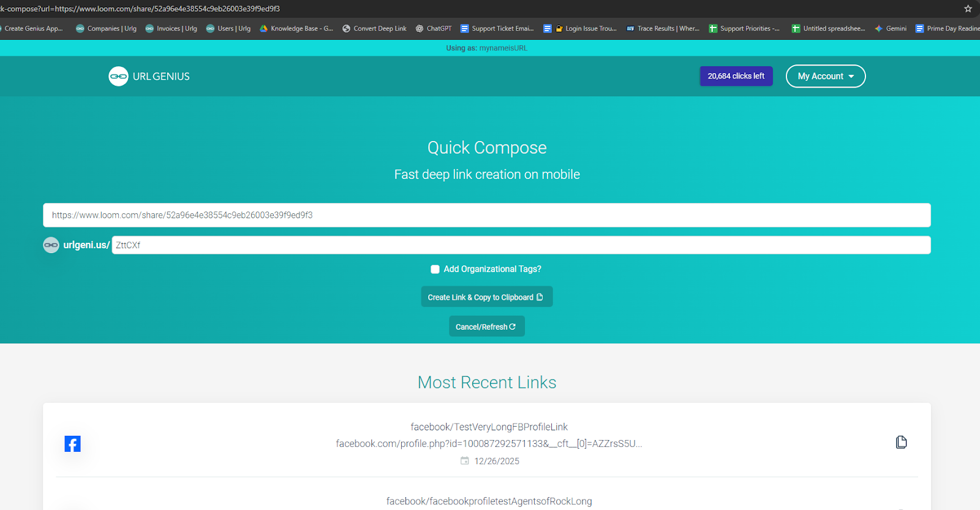This screenshot has height=510, width=980.
Task: Open the Knowledge Base bookmark
Action: pyautogui.click(x=296, y=28)
